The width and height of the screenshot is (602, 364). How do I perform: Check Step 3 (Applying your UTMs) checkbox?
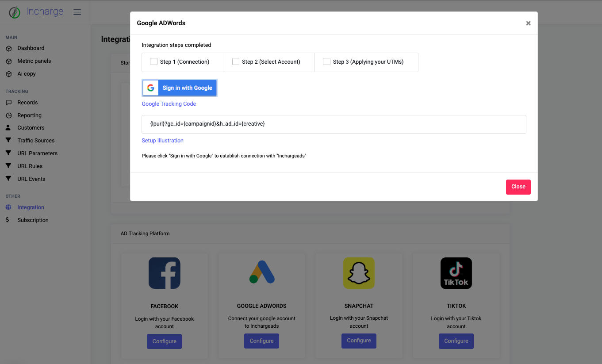326,62
